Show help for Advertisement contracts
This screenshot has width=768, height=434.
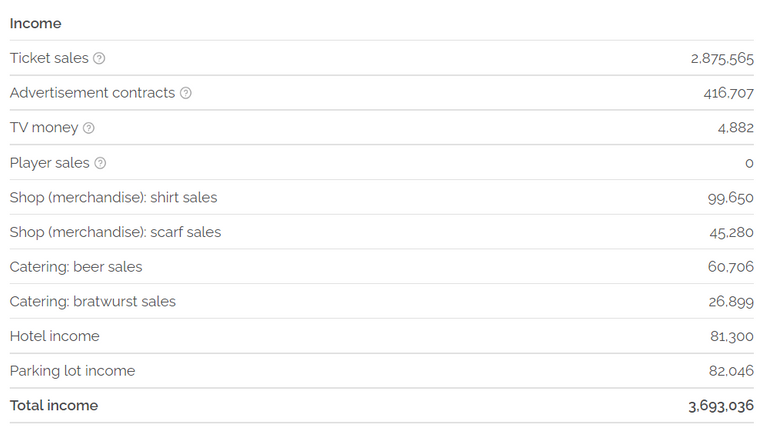click(x=186, y=93)
